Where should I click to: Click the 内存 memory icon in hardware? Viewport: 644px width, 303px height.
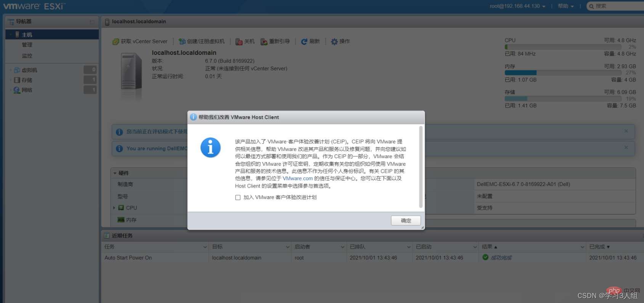(121, 220)
